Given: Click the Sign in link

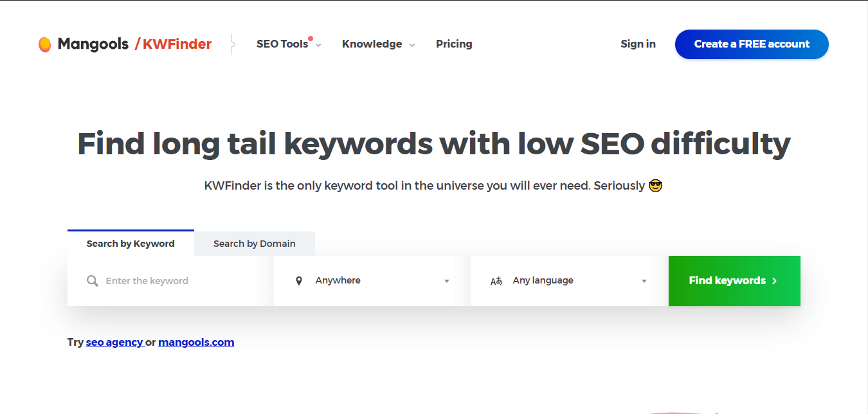Looking at the screenshot, I should (x=638, y=44).
